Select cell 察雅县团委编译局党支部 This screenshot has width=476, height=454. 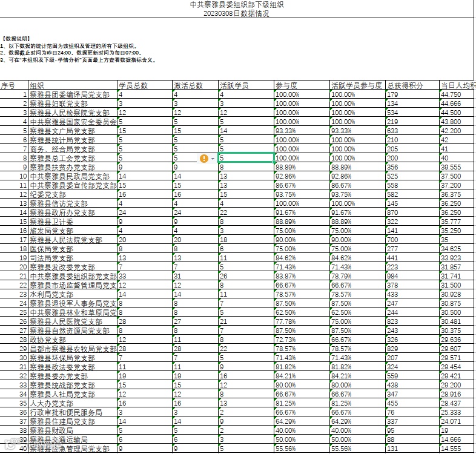tap(73, 94)
